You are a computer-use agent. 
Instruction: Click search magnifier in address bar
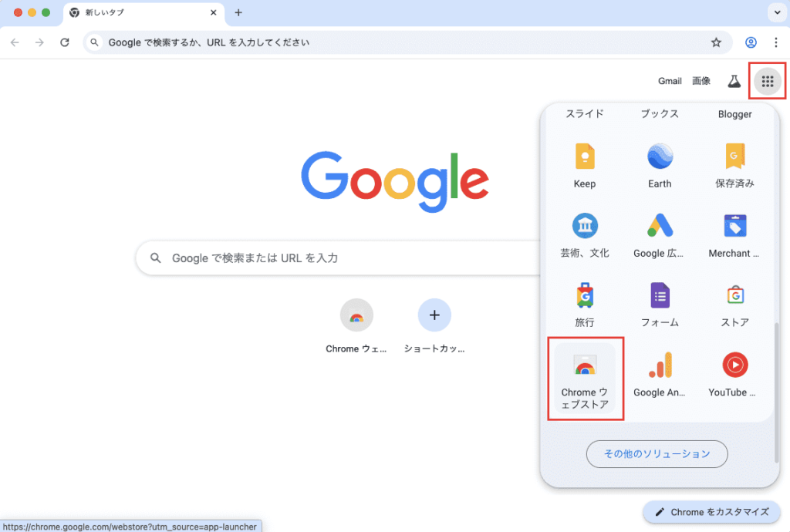(x=94, y=42)
